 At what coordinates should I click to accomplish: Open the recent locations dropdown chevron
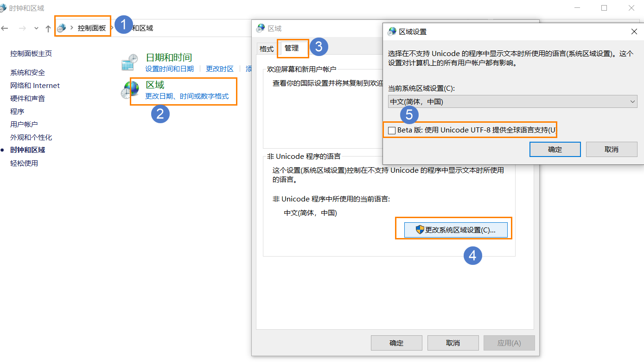tap(36, 28)
